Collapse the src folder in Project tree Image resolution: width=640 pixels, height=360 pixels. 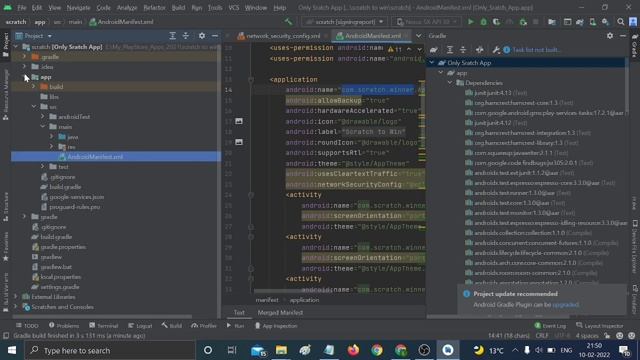(34, 107)
